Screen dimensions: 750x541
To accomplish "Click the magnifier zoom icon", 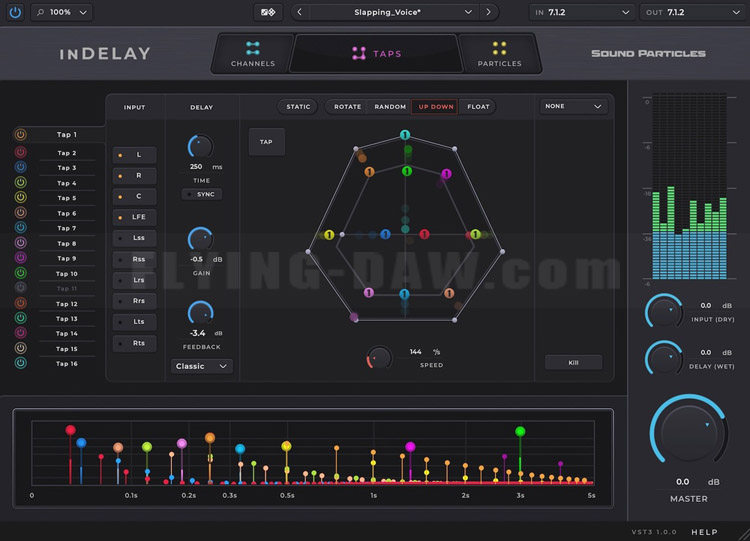I will tap(40, 12).
